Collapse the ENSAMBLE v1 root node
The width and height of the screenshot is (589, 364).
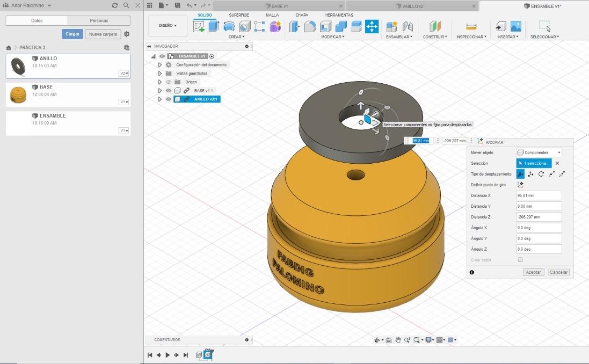(153, 56)
